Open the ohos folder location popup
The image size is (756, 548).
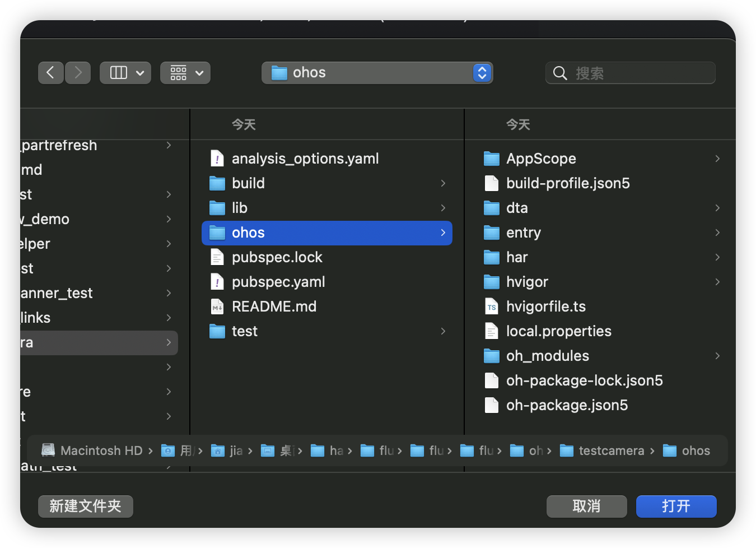coord(377,73)
